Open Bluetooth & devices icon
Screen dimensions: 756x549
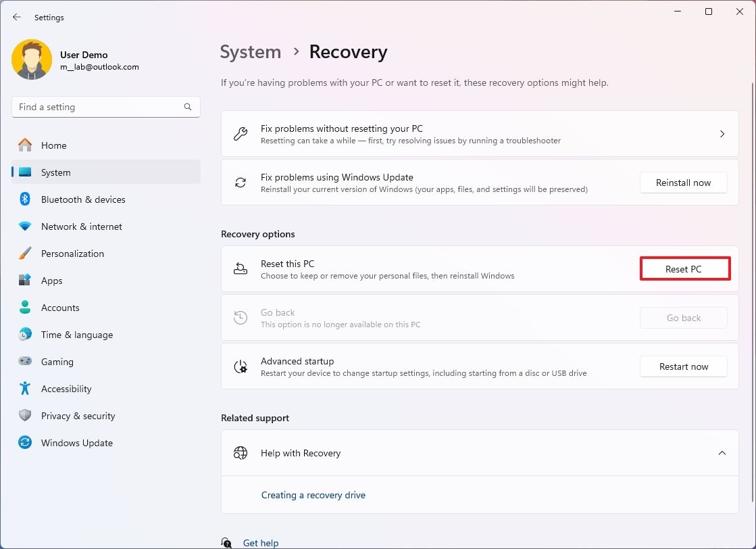[x=26, y=199]
